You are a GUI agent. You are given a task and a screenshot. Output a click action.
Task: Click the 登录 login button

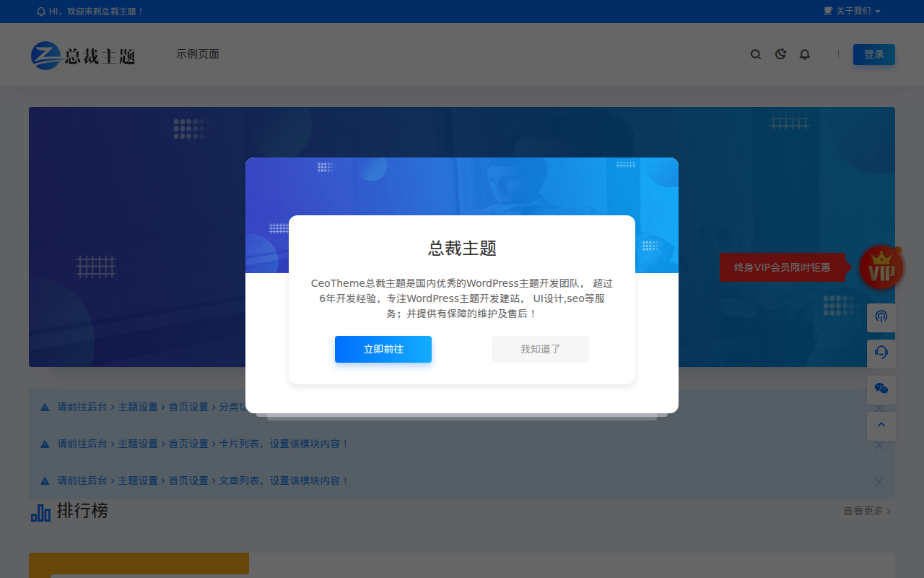pos(873,54)
